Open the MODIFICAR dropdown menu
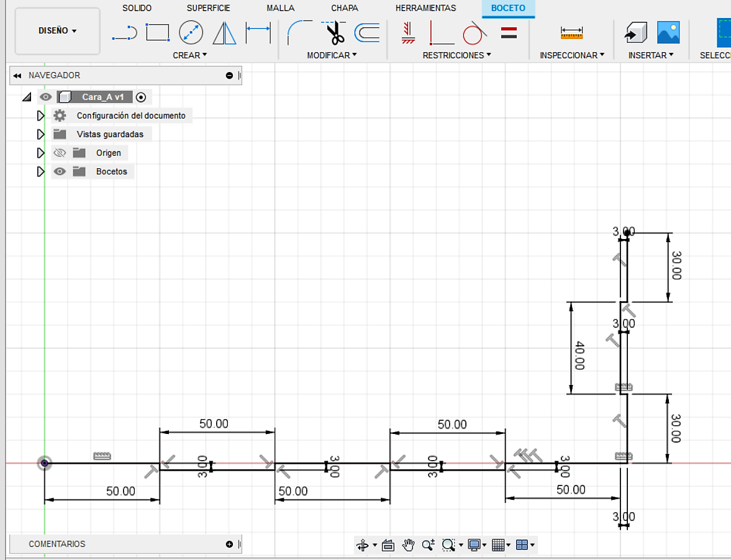 [x=332, y=55]
